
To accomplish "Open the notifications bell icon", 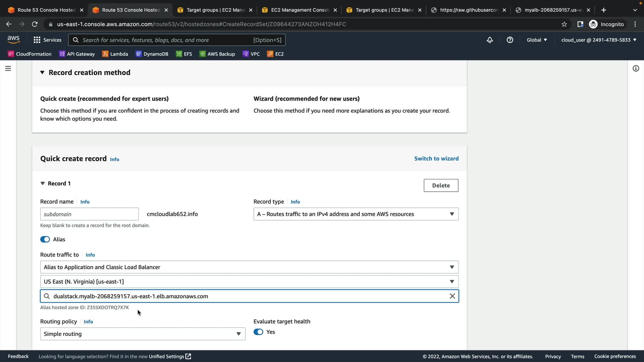I will tap(490, 40).
